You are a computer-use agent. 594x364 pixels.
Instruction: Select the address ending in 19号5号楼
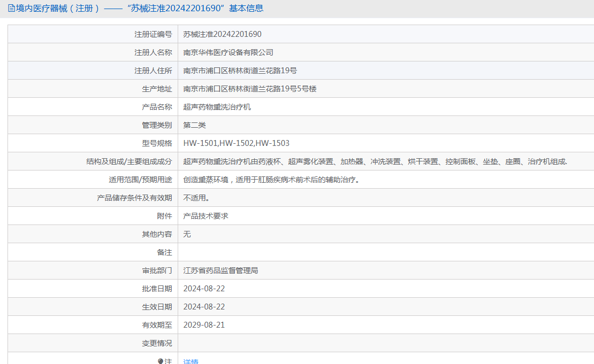pos(250,89)
